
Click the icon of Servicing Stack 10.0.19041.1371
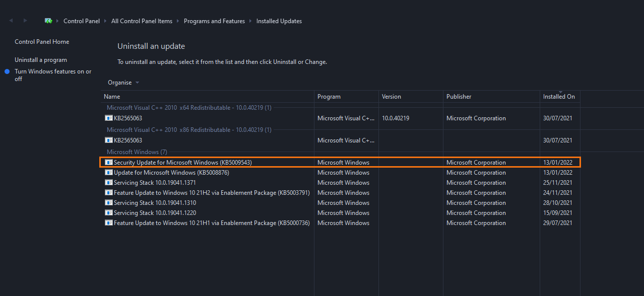(109, 183)
